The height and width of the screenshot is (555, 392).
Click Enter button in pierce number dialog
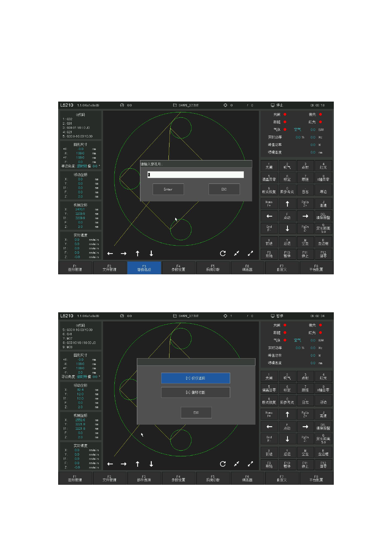[168, 189]
